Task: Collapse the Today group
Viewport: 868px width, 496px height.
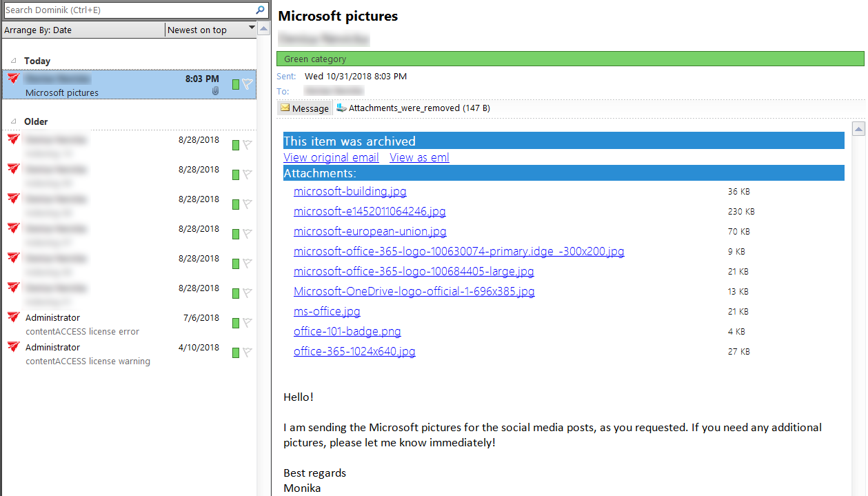Action: (x=14, y=61)
